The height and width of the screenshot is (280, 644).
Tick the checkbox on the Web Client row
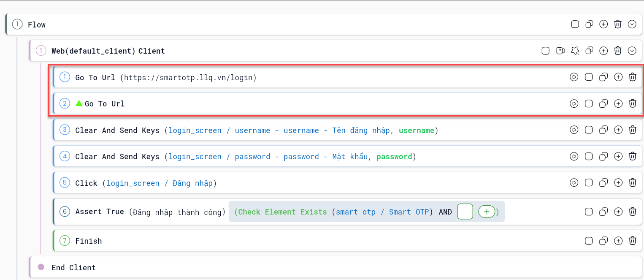[x=546, y=51]
